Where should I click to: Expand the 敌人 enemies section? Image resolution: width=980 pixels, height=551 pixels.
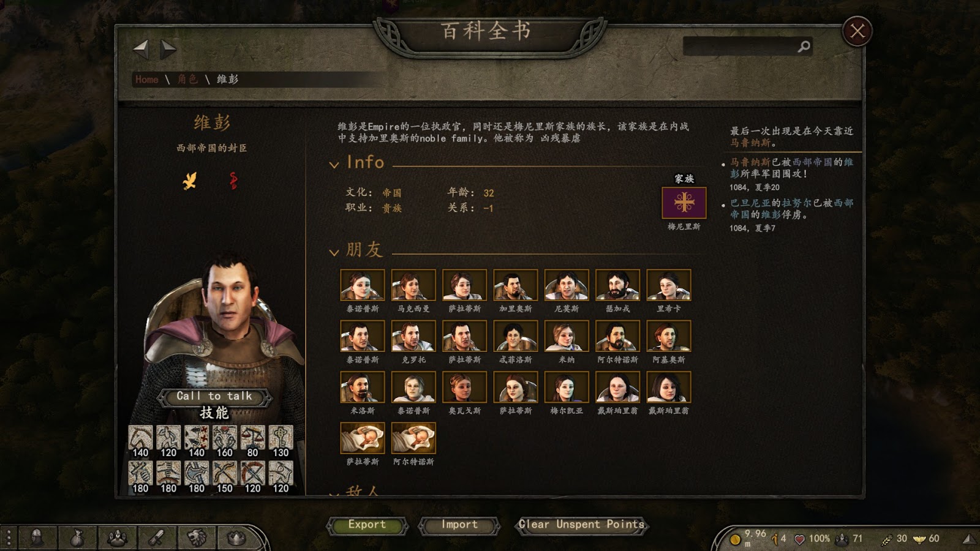pyautogui.click(x=334, y=492)
